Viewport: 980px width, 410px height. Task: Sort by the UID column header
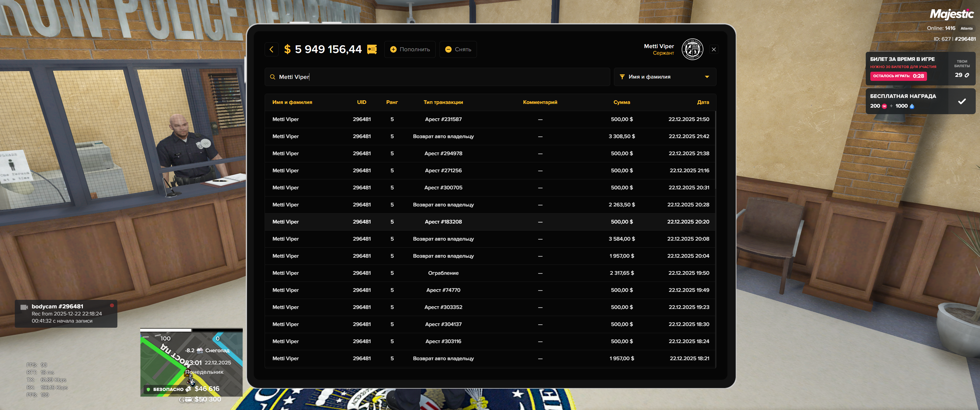click(362, 102)
